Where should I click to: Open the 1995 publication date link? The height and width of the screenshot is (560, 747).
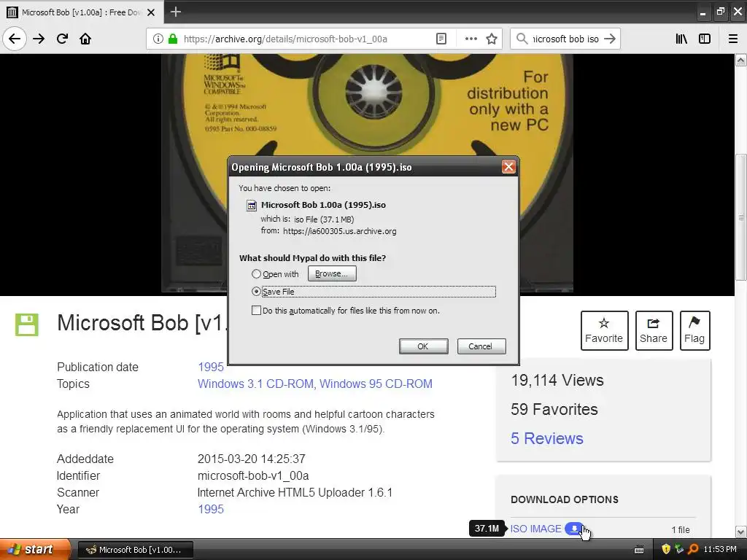[x=211, y=367]
